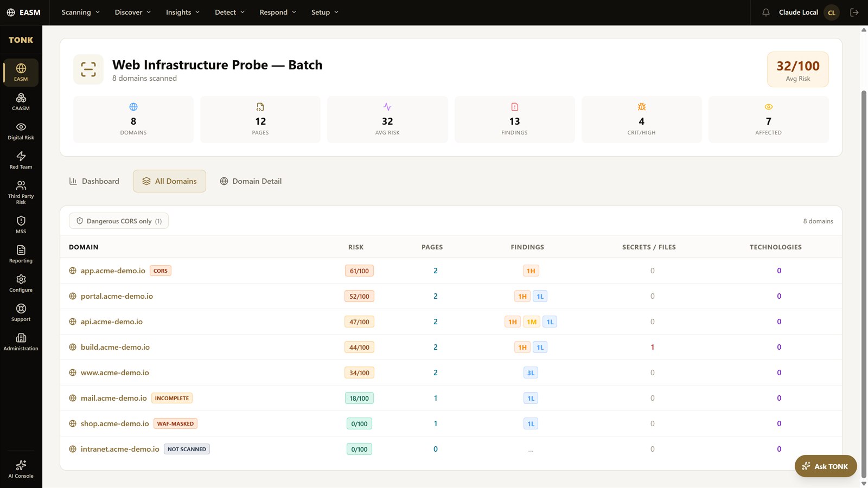Click the eye icon on Affected card
Viewport: 868px width, 488px height.
(x=769, y=107)
